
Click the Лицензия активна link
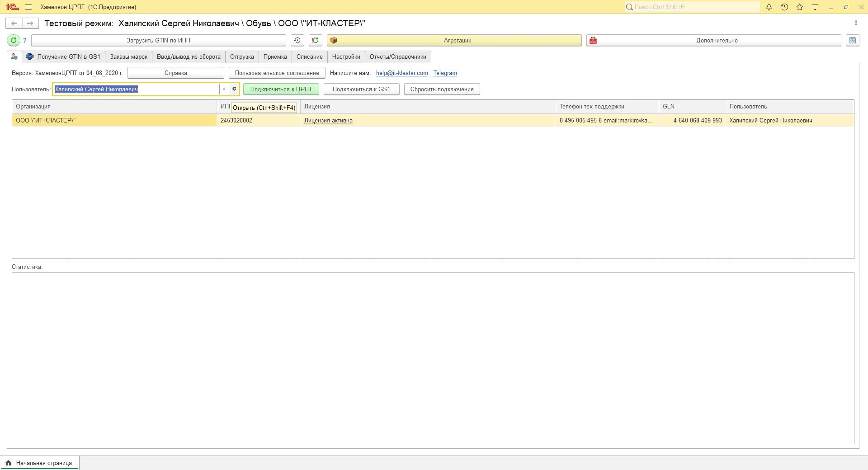(328, 121)
